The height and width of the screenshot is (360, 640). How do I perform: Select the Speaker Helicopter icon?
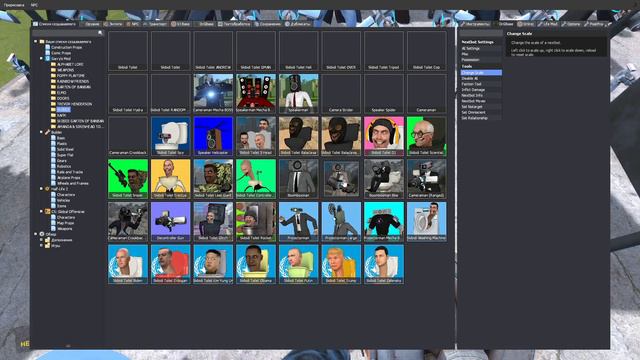pos(213,136)
